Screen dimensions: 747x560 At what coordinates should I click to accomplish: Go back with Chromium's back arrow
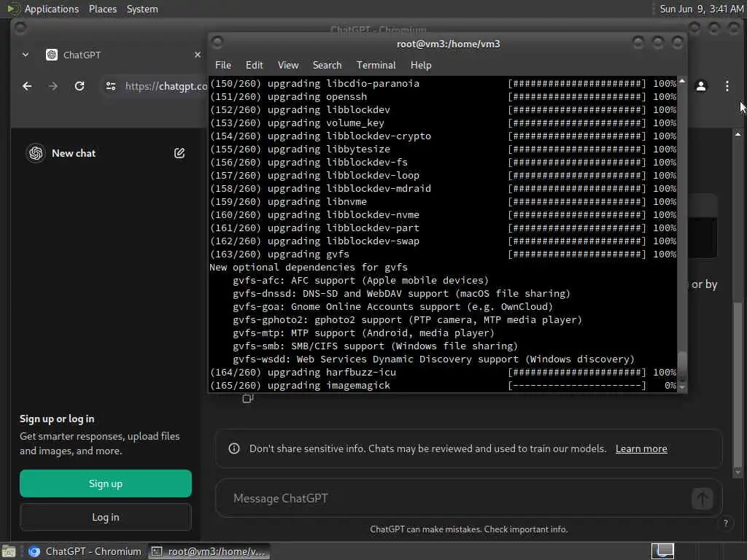[27, 86]
